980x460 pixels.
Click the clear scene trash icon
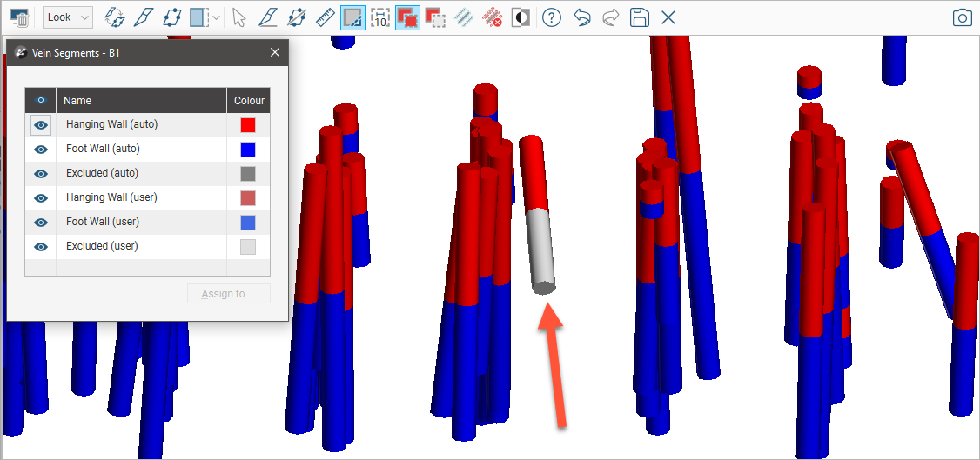pos(19,17)
